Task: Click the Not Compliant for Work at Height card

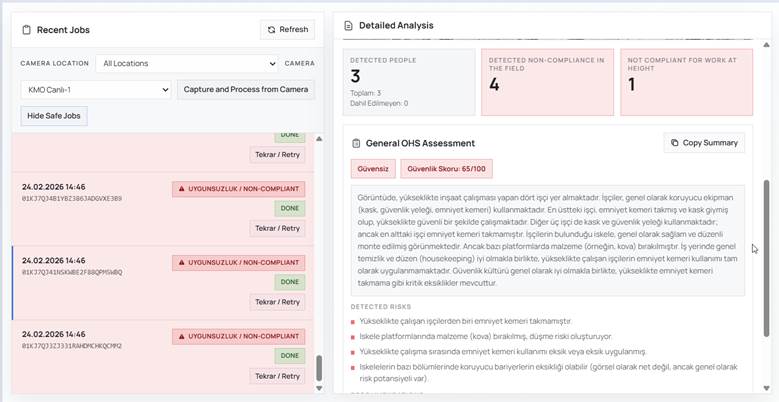Action: 685,81
